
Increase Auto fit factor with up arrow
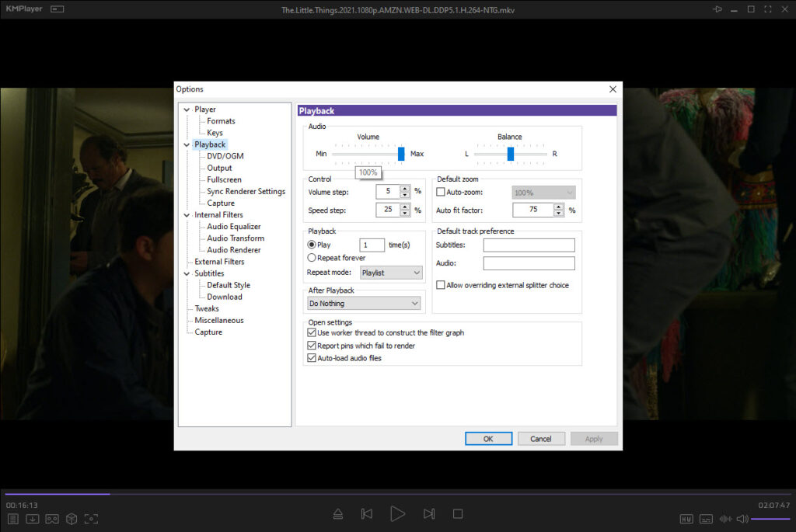558,207
